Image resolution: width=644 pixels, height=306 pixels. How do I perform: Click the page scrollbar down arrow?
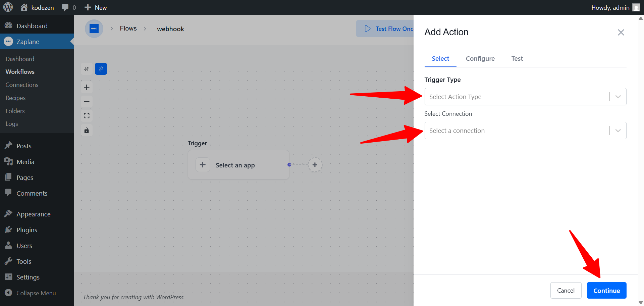tap(641, 303)
